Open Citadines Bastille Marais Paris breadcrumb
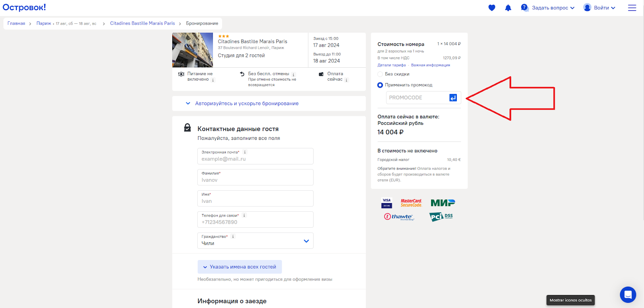This screenshot has width=644, height=308. [x=142, y=23]
